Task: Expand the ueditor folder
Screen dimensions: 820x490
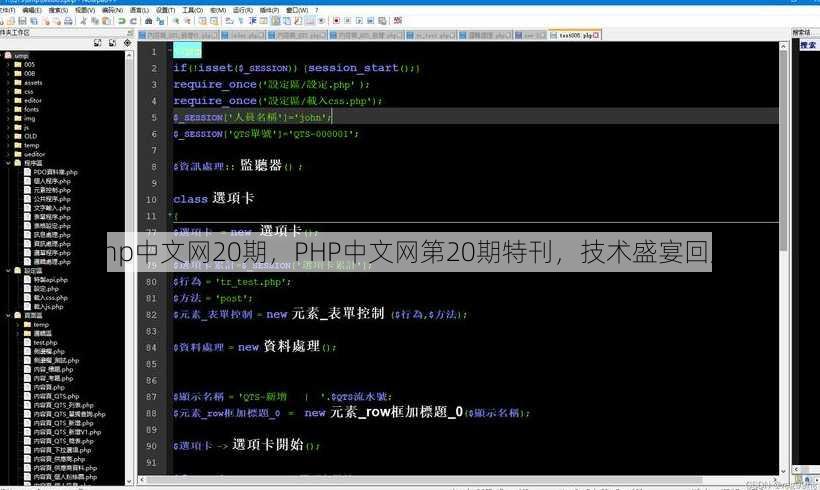Action: pyautogui.click(x=8, y=154)
